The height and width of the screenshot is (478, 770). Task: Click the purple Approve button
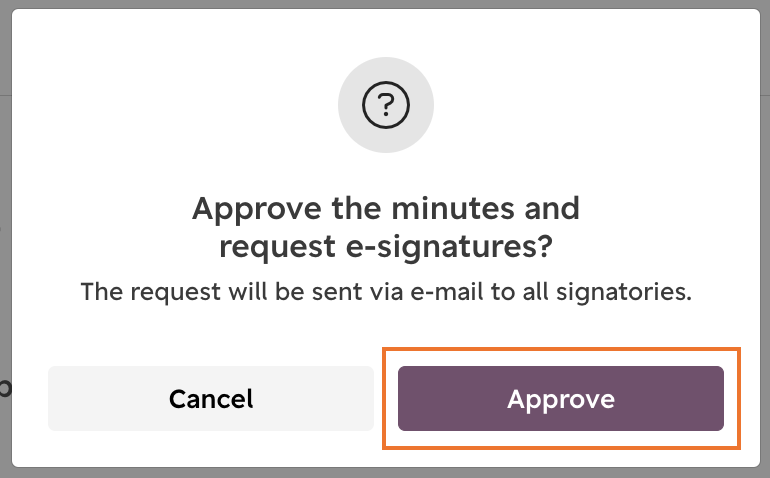tap(561, 398)
